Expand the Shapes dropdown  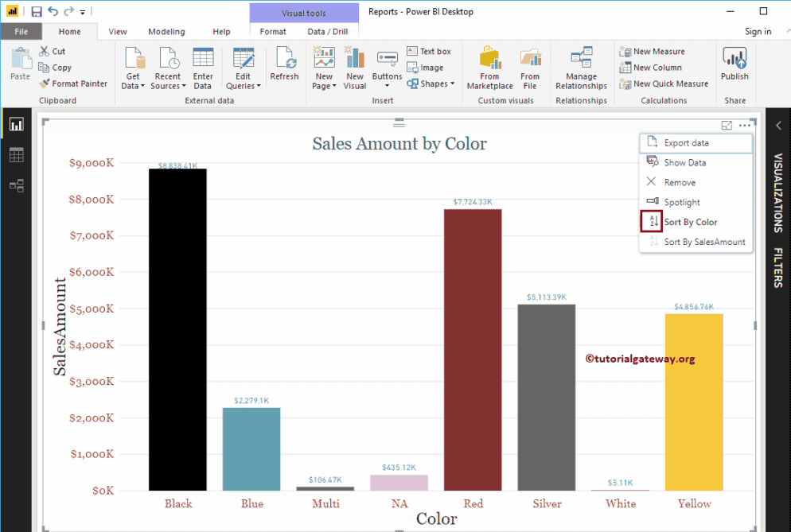pyautogui.click(x=431, y=83)
